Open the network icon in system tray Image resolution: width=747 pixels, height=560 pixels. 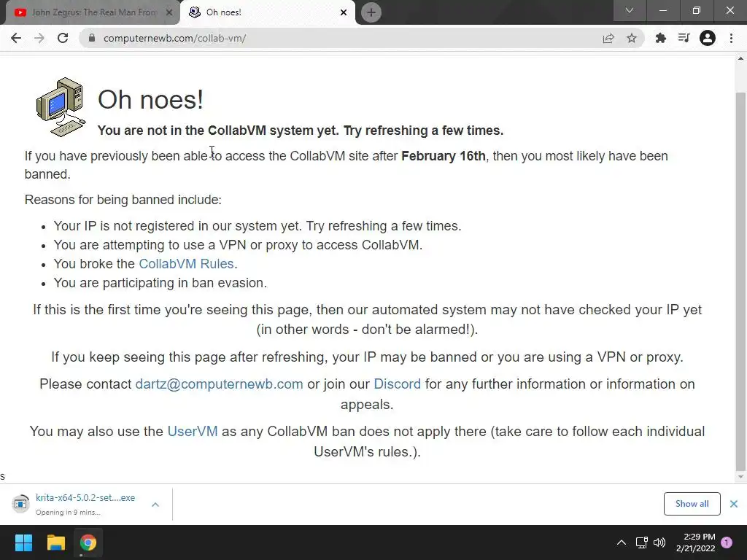(x=641, y=542)
